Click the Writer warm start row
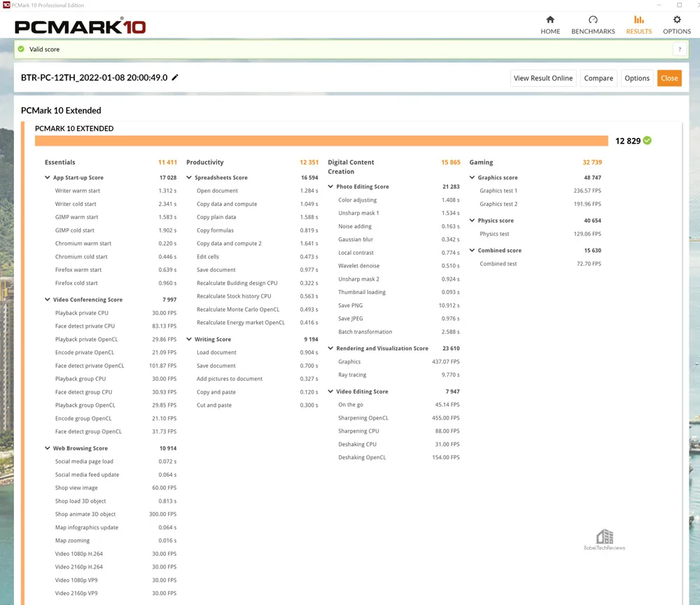Screen dimensions: 700x605 (115, 190)
